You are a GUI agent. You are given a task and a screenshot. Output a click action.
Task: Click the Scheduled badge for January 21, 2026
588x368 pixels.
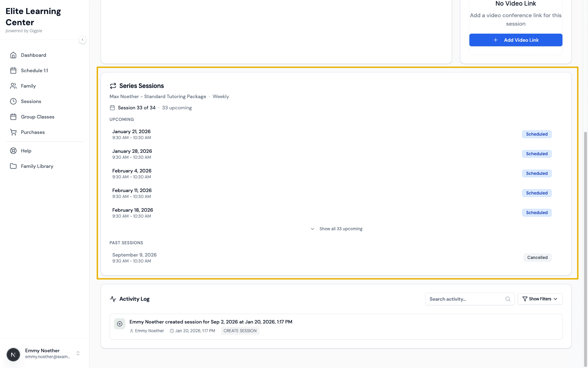pyautogui.click(x=537, y=134)
